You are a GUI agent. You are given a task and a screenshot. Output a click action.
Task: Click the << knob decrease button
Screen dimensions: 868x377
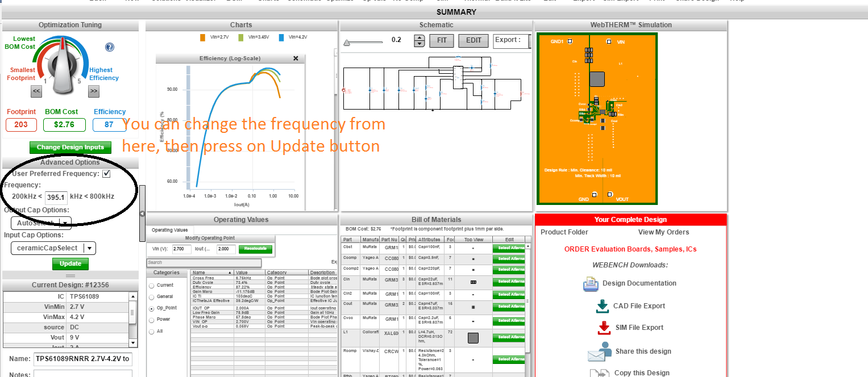coord(36,90)
